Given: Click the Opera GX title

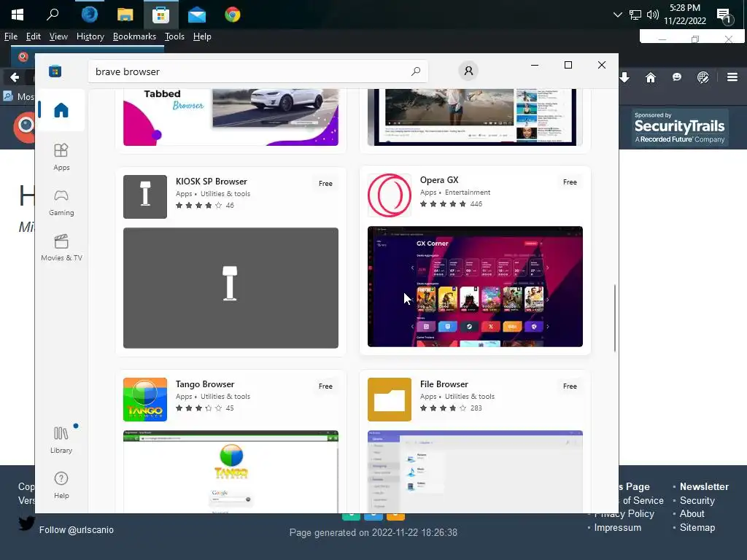Looking at the screenshot, I should pyautogui.click(x=438, y=180).
